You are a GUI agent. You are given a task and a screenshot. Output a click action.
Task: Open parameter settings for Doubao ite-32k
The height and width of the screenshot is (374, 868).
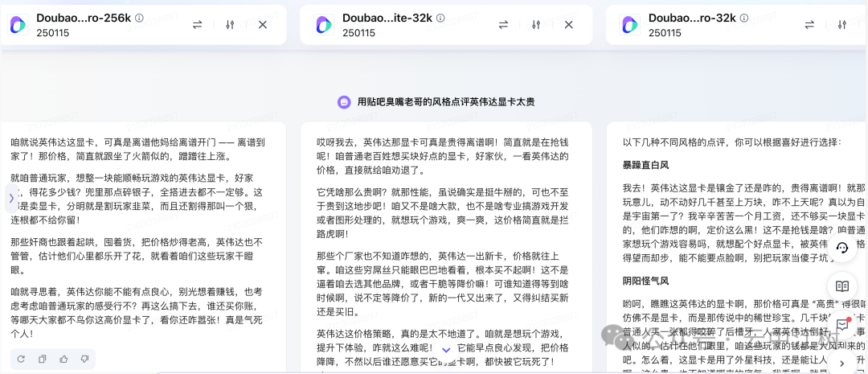pos(536,25)
